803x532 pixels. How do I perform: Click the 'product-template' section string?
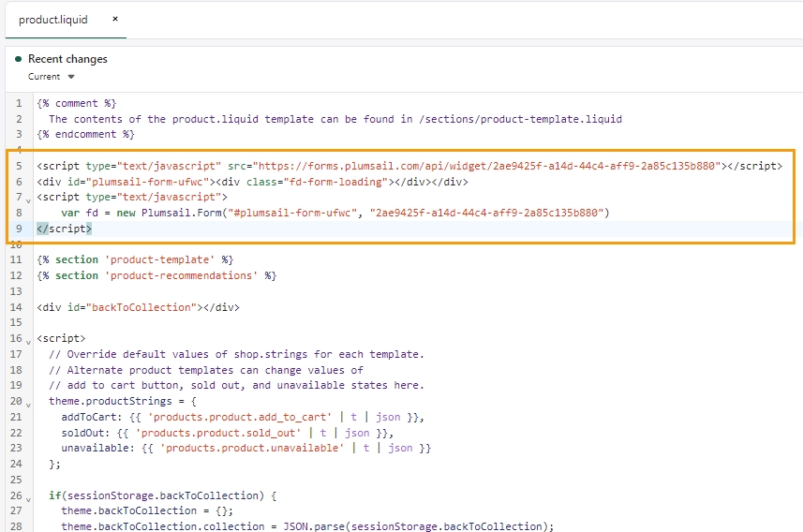(x=160, y=259)
